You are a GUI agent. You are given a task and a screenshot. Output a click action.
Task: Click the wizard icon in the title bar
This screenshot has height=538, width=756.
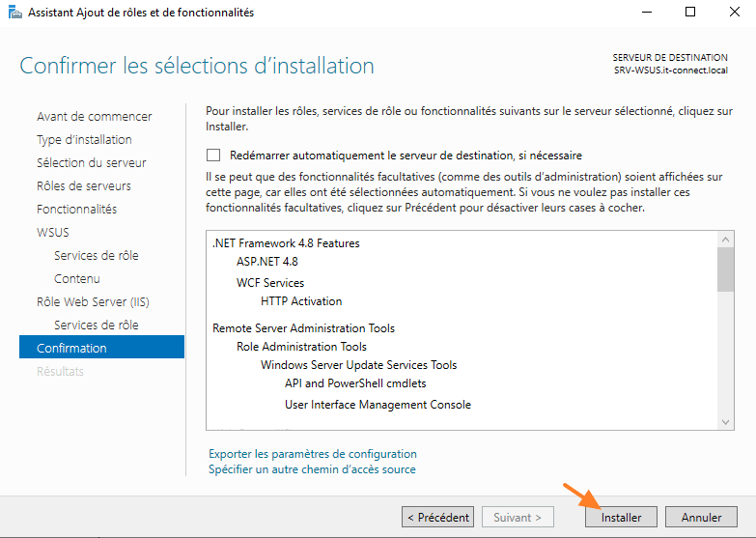14,13
